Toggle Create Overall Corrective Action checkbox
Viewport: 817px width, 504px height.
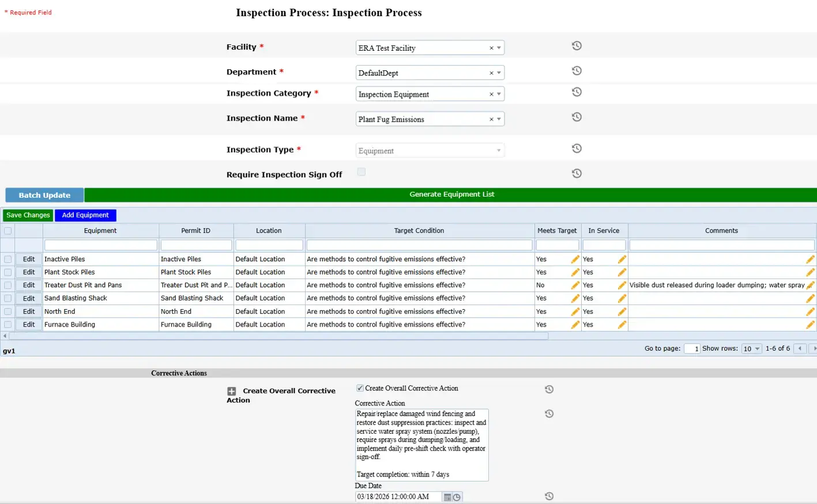(360, 388)
